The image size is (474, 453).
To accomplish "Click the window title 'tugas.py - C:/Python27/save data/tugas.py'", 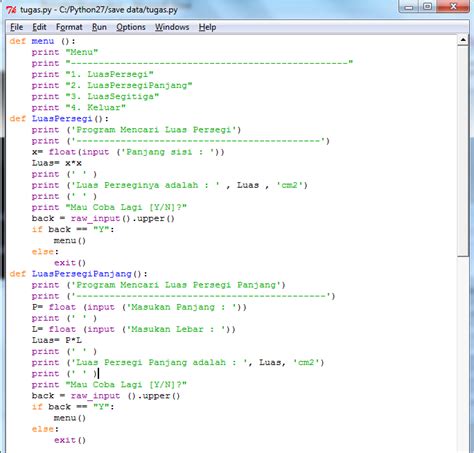I will tap(99, 10).
